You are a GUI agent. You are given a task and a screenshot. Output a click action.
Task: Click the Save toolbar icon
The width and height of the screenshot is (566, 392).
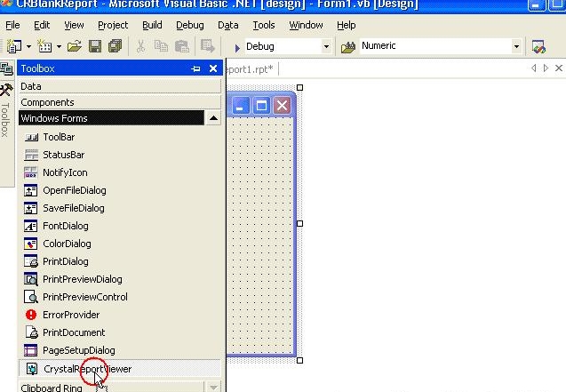95,46
